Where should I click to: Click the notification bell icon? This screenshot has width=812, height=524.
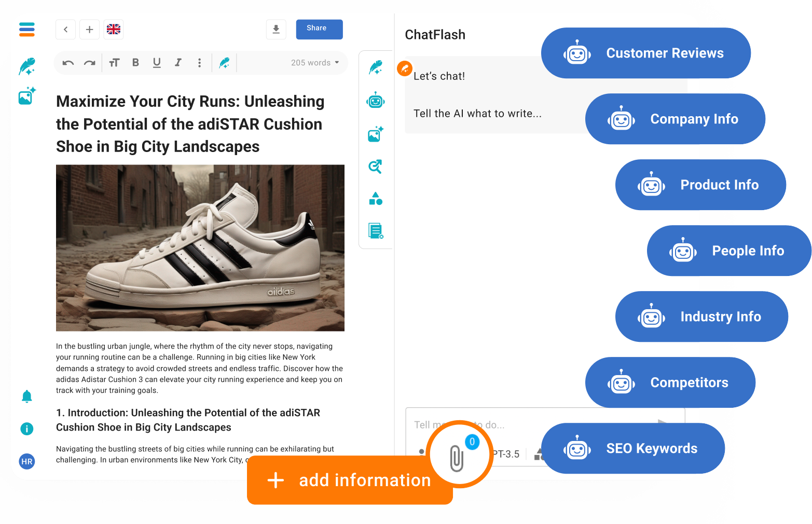pyautogui.click(x=27, y=397)
